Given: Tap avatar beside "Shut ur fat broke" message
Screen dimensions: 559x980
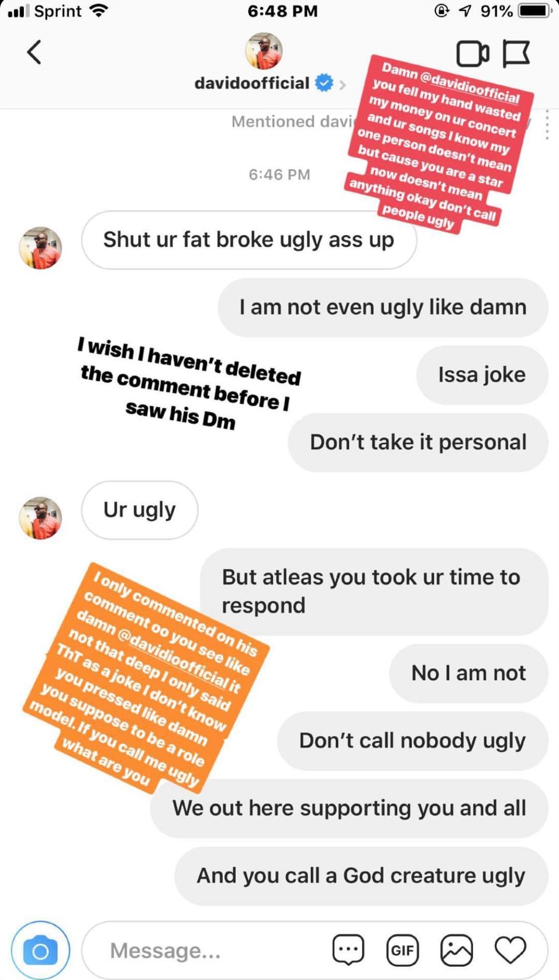Looking at the screenshot, I should [x=40, y=248].
